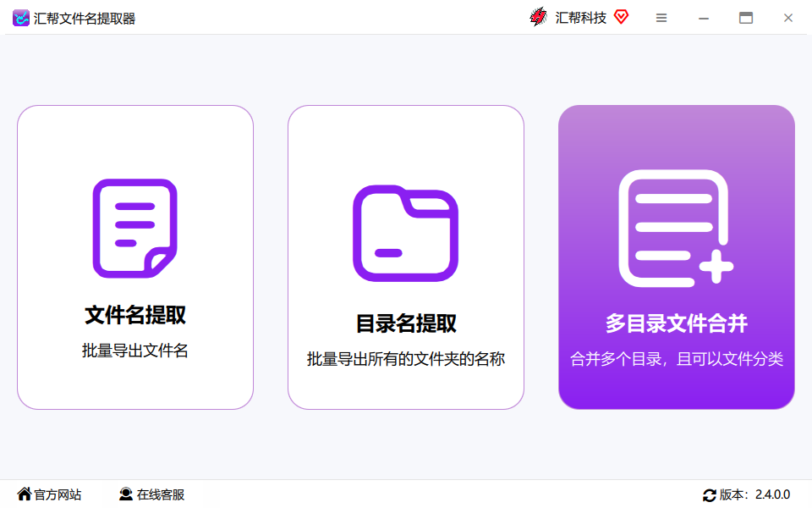The height and width of the screenshot is (508, 812).
Task: Select the 目录名提取 title text
Action: point(406,323)
